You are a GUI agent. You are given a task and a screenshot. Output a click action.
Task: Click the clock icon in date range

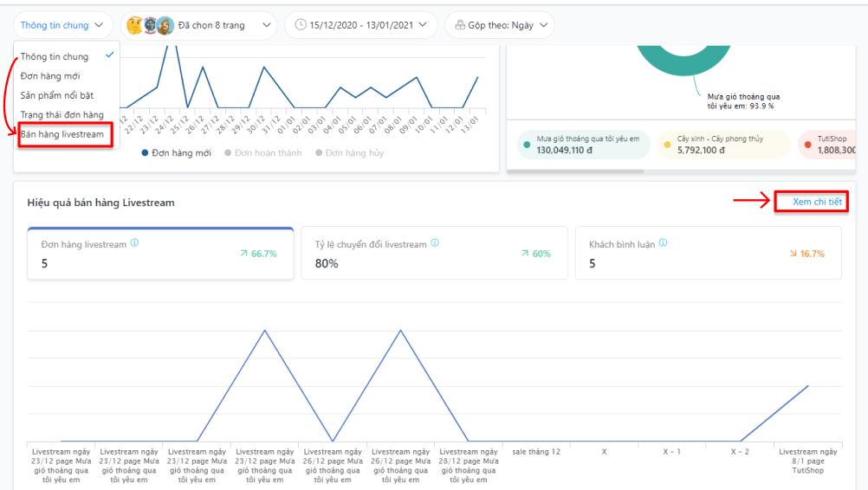pyautogui.click(x=301, y=25)
